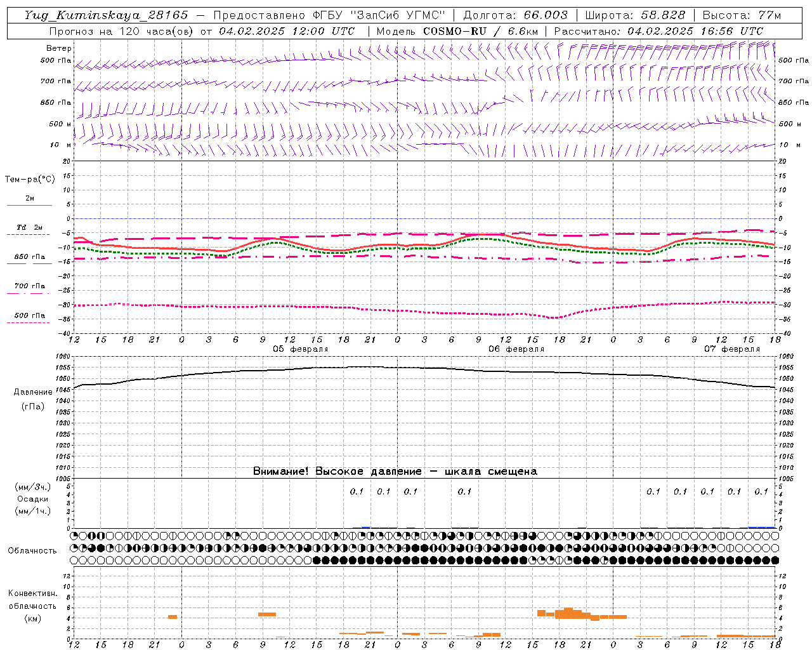
Task: Click the Ветер panel label
Action: click(59, 48)
